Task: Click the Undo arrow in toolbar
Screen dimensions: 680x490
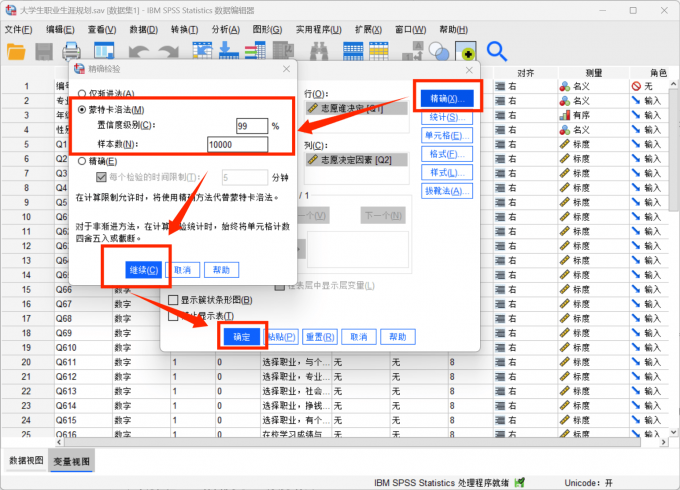Action: 139,51
